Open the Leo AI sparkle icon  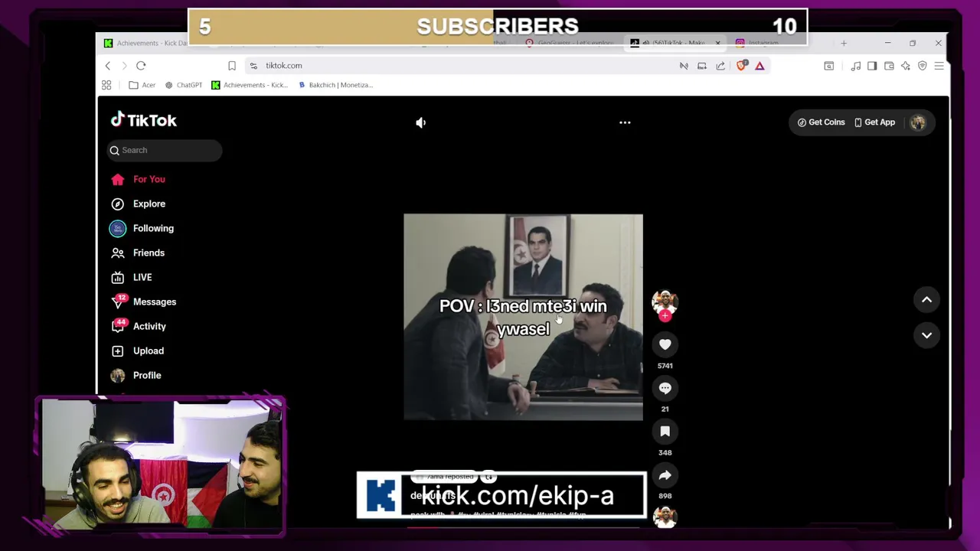tap(906, 66)
